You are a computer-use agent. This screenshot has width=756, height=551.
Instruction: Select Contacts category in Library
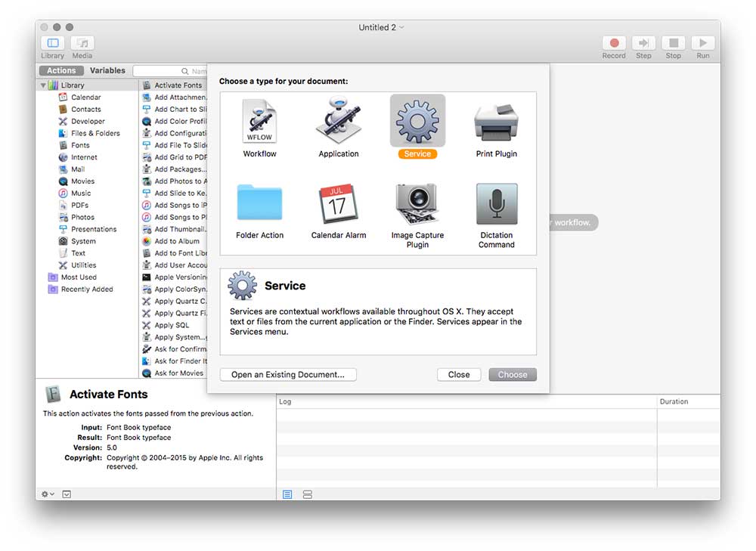click(x=86, y=110)
